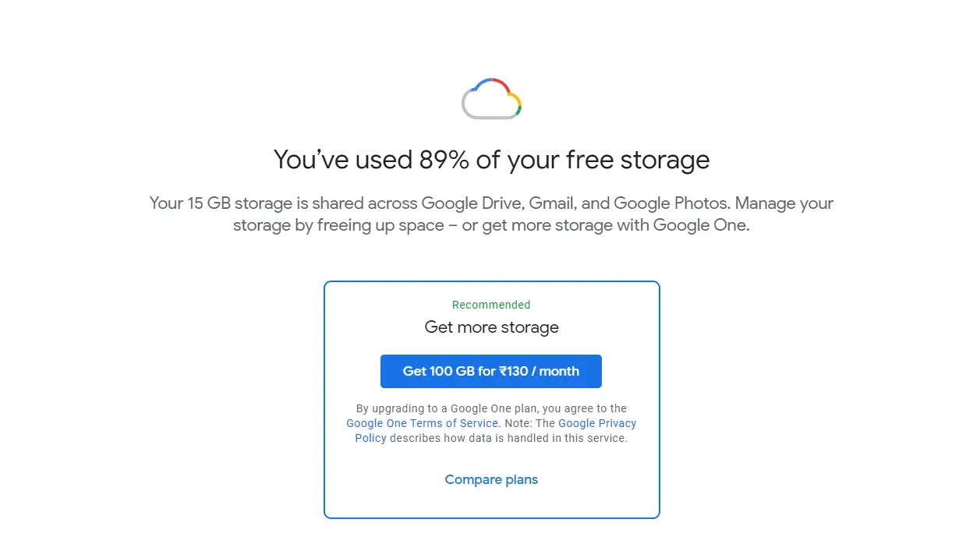Screen dimensions: 980x551
Task: Click the 15 GB shared storage description text
Action: click(x=491, y=214)
